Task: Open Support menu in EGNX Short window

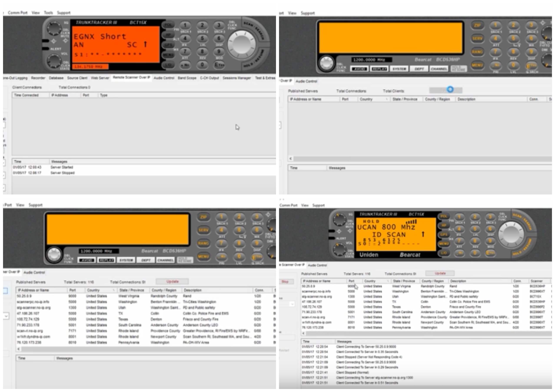Action: [x=64, y=13]
